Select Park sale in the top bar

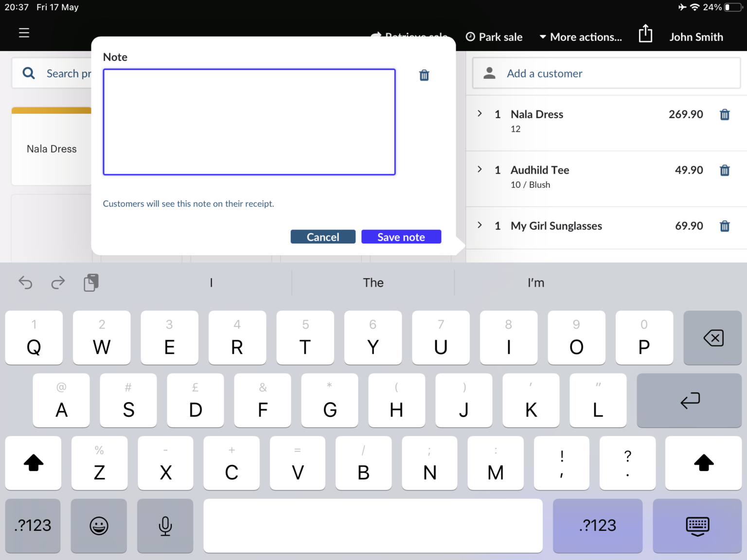click(494, 36)
